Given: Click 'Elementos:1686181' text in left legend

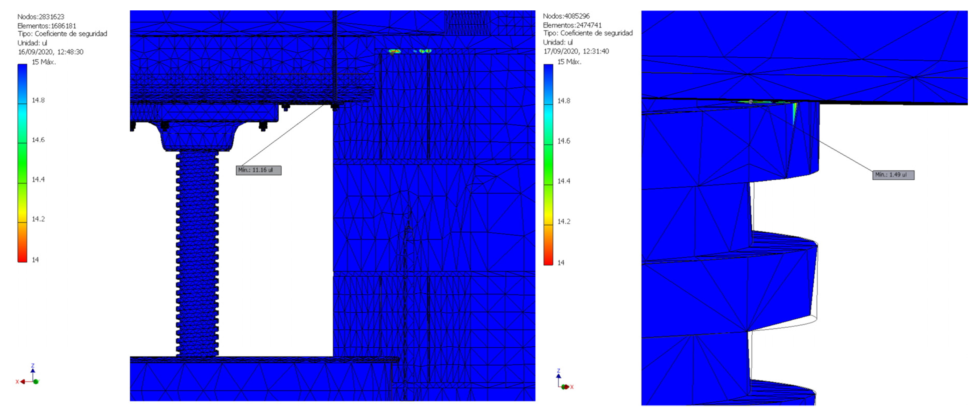Looking at the screenshot, I should tap(47, 26).
